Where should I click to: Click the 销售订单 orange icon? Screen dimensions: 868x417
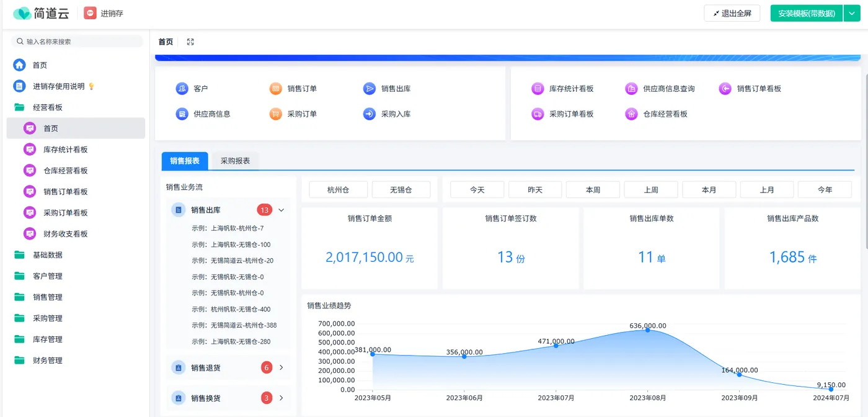276,89
